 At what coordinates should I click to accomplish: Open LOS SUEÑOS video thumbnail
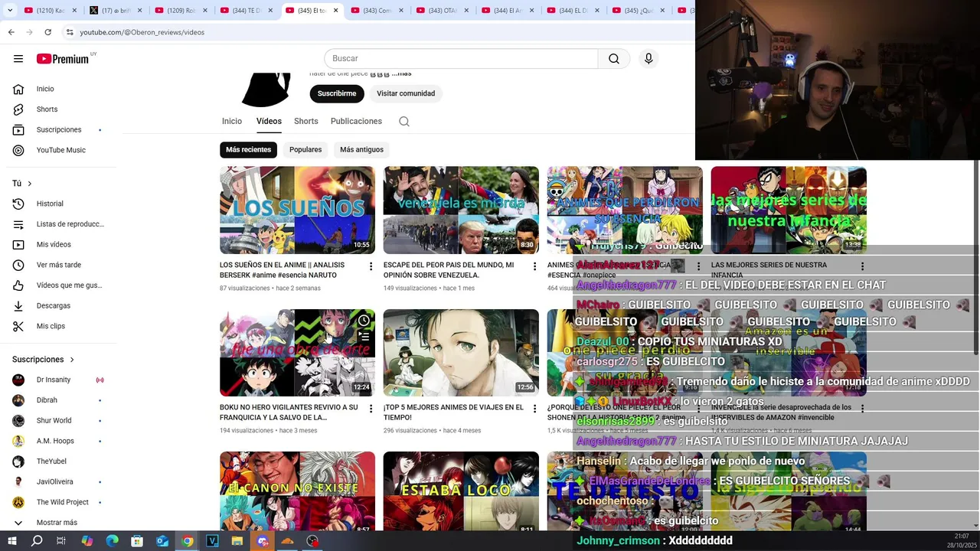tap(297, 210)
